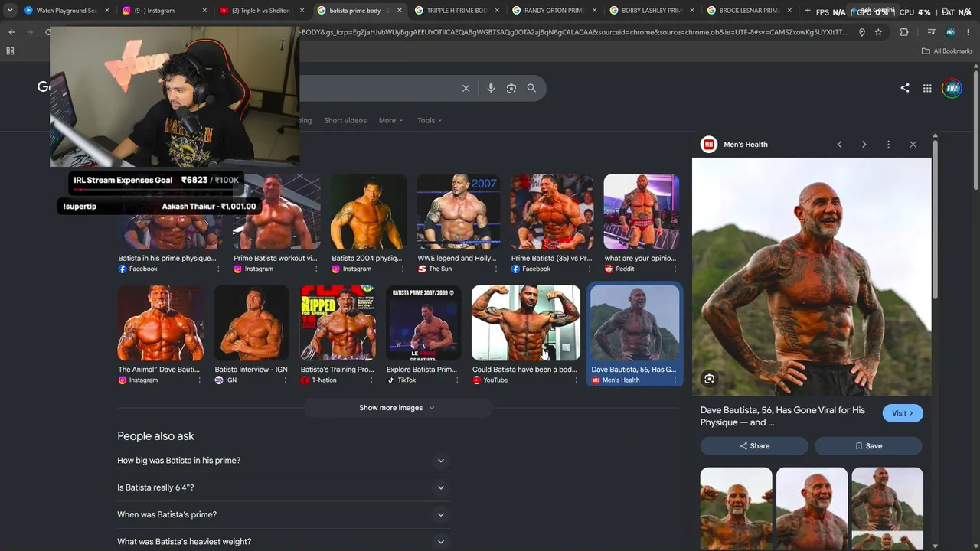Switch to the Short videos tab

[345, 121]
